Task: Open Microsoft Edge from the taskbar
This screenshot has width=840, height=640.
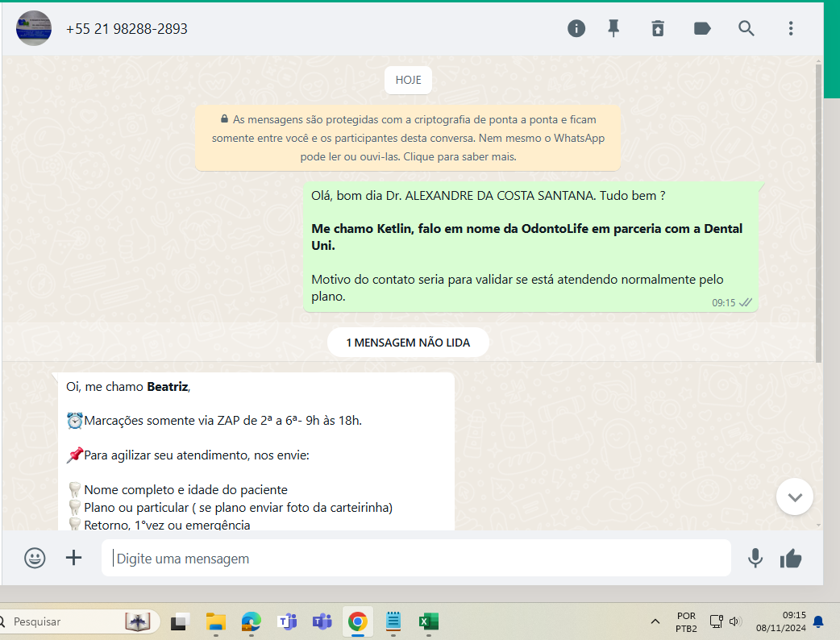Action: click(252, 621)
